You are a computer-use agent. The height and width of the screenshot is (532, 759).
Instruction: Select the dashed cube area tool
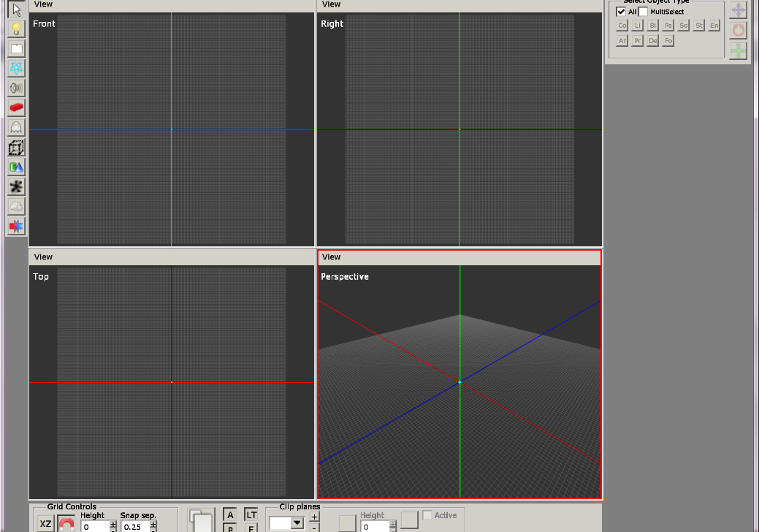coord(16,148)
